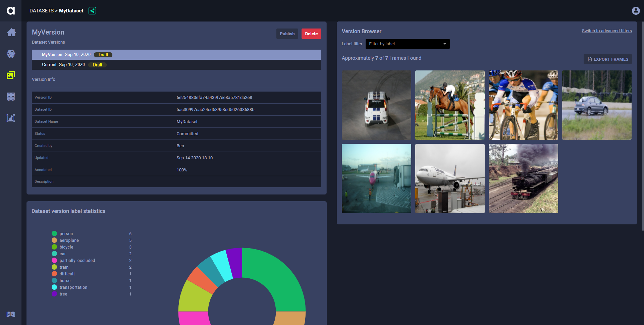Open the documentation book icon
644x325 pixels.
pos(11,314)
